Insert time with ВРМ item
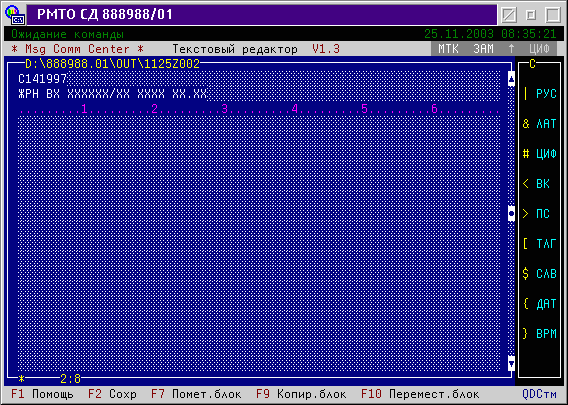 540,334
